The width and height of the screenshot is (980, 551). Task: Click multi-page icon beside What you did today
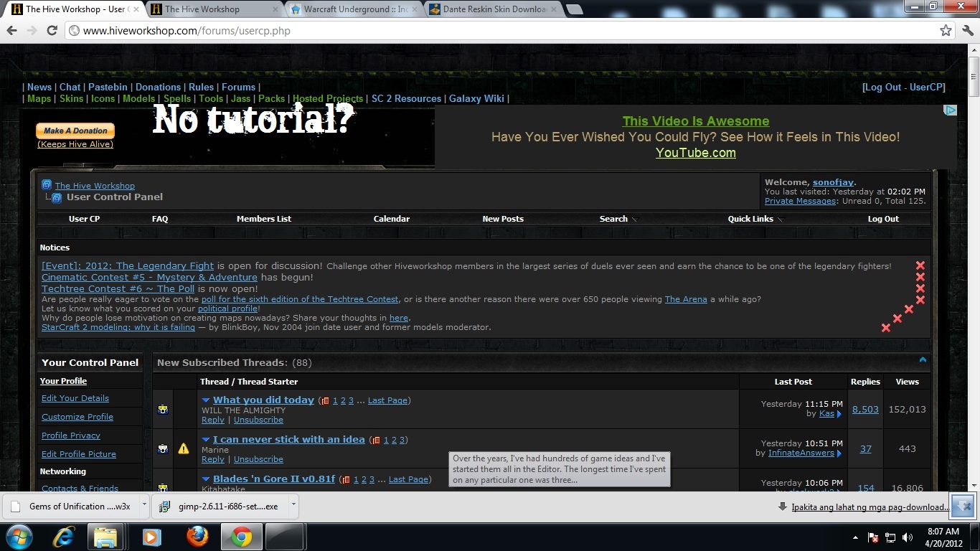[x=325, y=401]
